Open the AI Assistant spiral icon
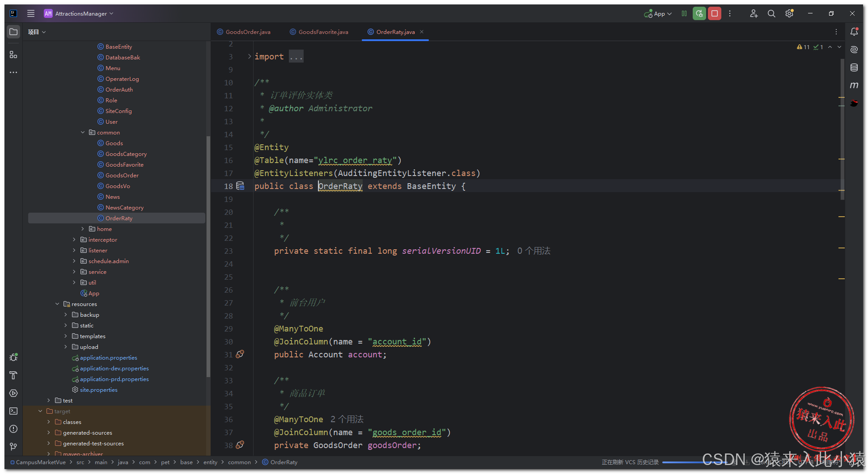 point(854,50)
